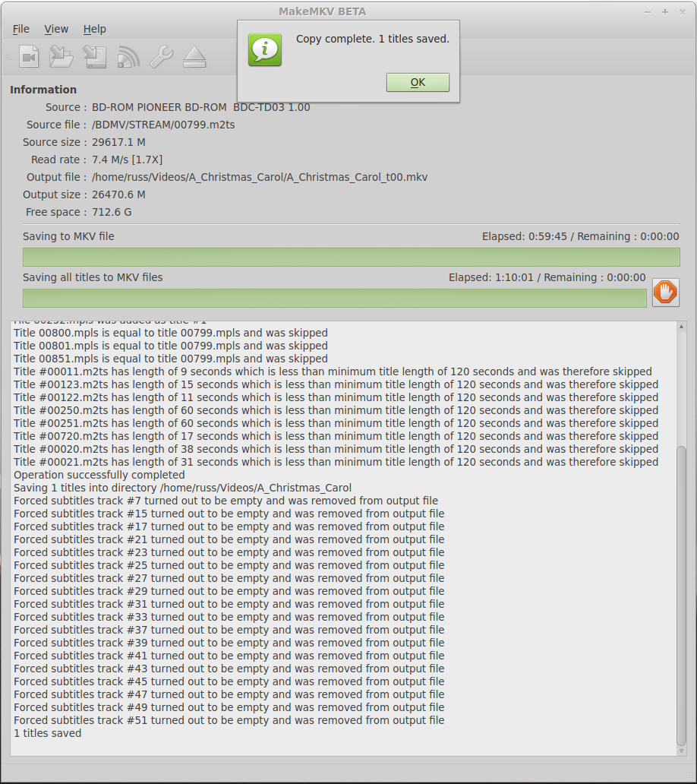The image size is (697, 784).
Task: Open the View menu
Action: click(56, 29)
